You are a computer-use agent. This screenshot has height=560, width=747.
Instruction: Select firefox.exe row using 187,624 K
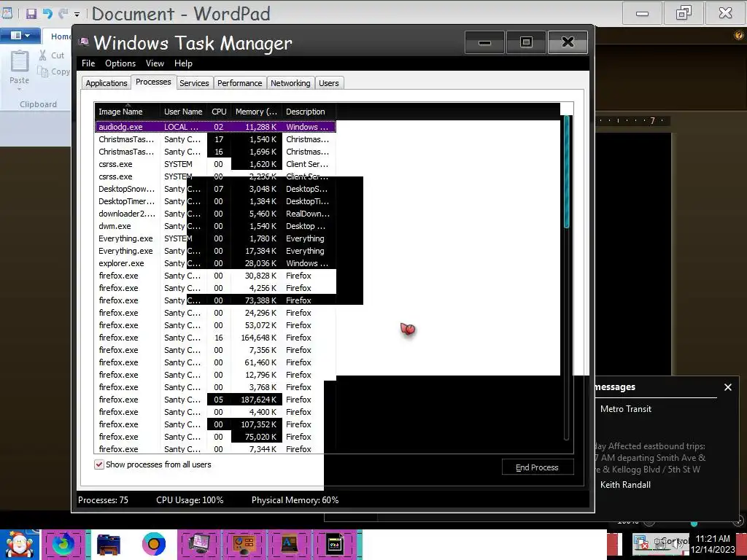click(215, 400)
